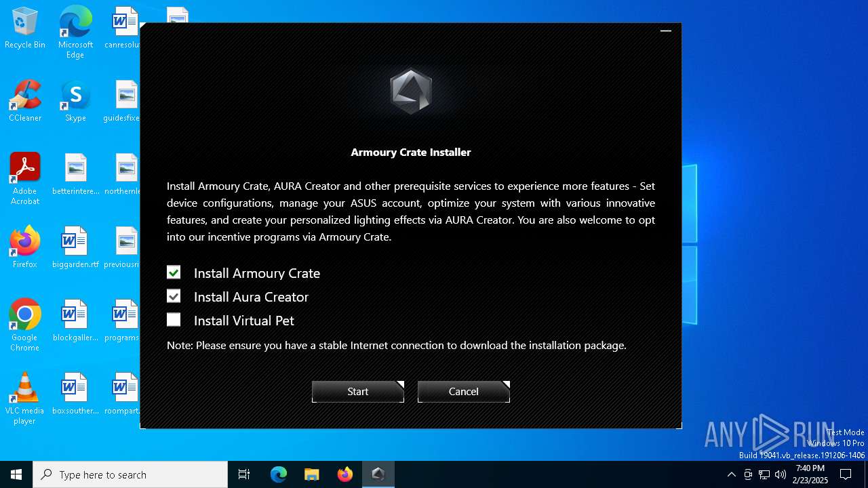Screen dimensions: 868x488
Task: Open the CCleaner desktop shortcut
Action: [25, 102]
